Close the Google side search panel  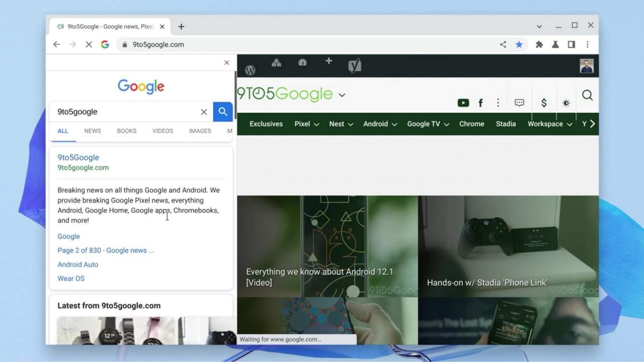tap(226, 63)
